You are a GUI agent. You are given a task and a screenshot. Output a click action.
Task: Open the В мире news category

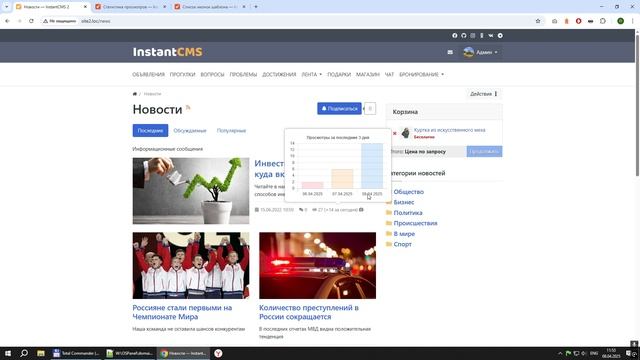pos(404,234)
